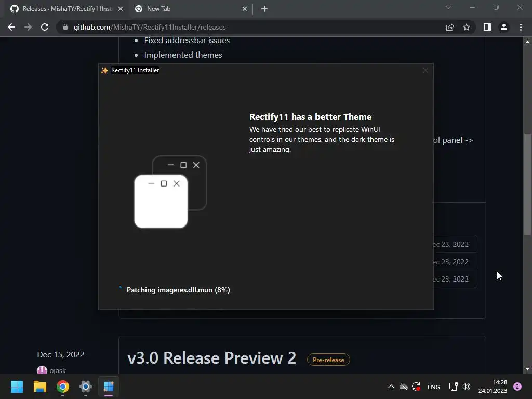Go back to the previous page in Chrome
Viewport: 532px width, 399px height.
point(11,27)
